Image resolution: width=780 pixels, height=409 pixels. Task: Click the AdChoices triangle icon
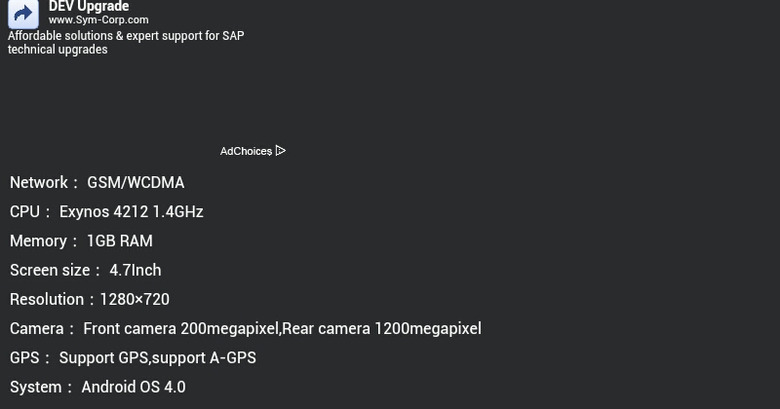281,151
